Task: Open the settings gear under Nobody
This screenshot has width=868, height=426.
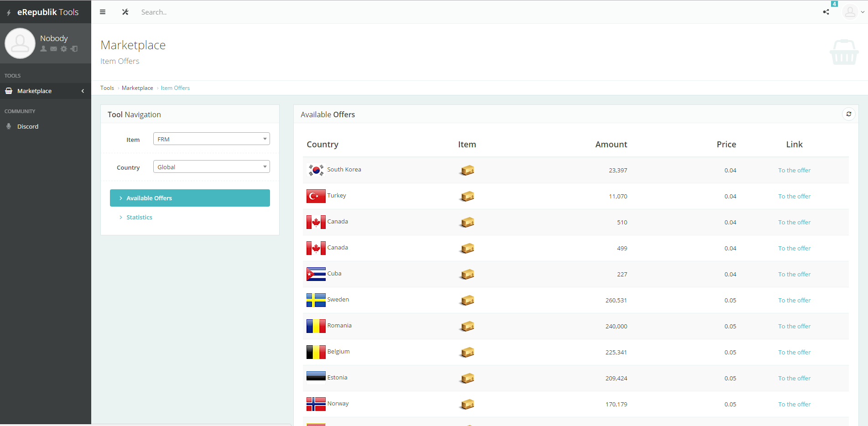Action: point(64,49)
